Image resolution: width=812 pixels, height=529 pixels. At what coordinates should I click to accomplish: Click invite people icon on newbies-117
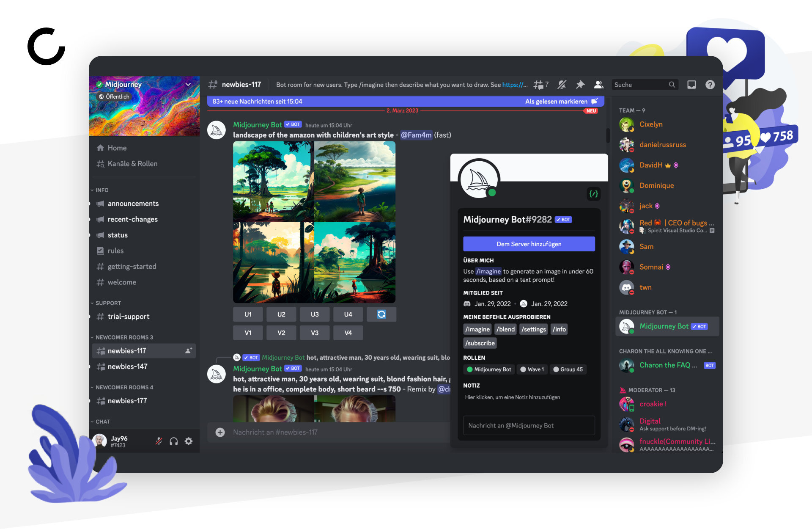coord(189,350)
